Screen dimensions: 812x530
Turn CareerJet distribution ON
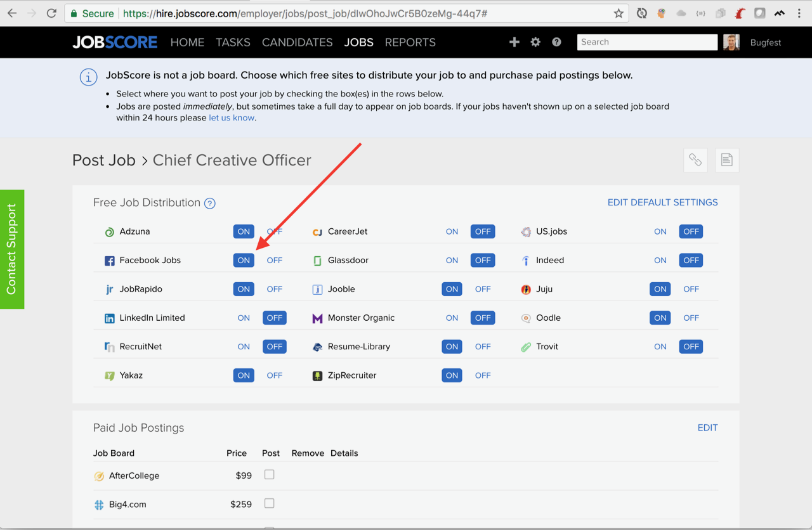click(452, 231)
